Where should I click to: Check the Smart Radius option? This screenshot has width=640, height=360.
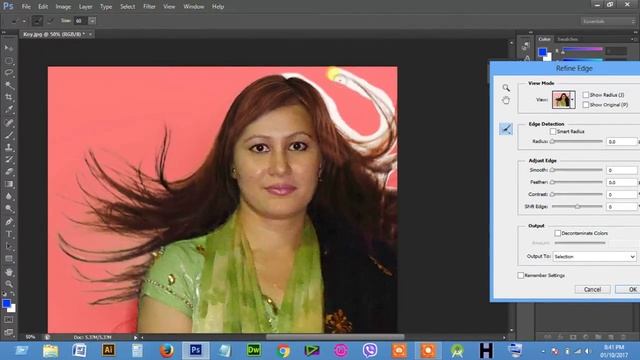click(553, 131)
